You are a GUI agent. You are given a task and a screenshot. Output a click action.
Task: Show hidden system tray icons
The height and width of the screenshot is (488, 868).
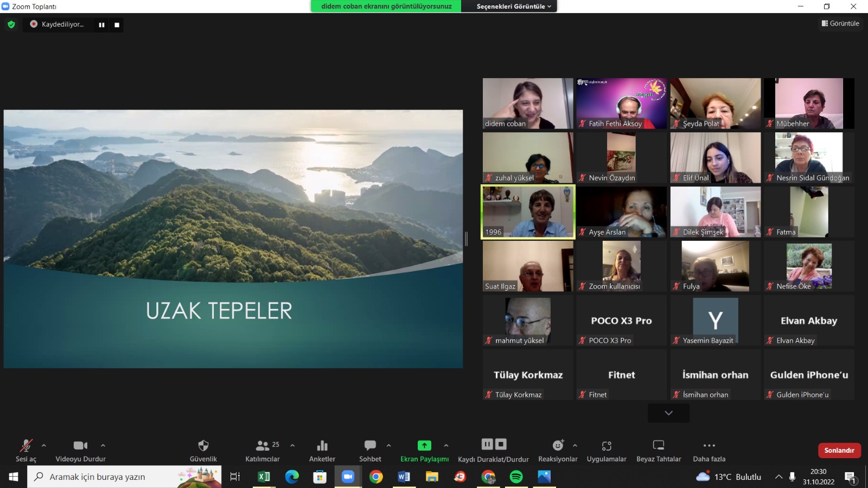(x=778, y=477)
